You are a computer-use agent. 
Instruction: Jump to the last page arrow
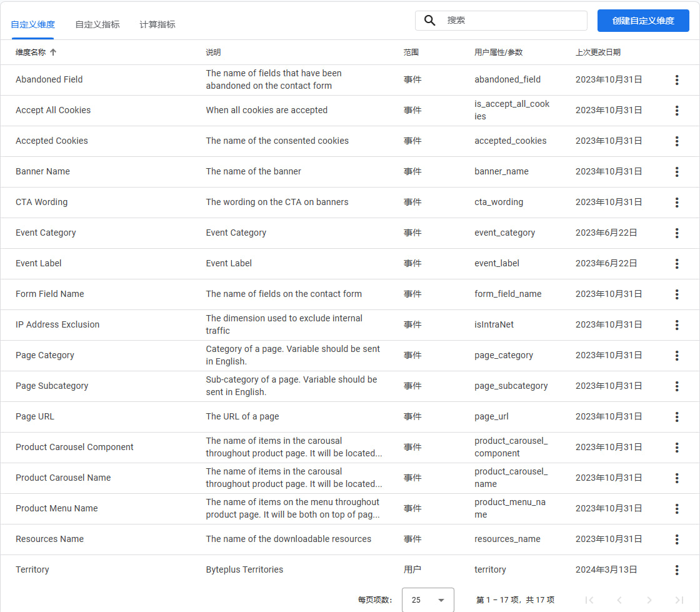pyautogui.click(x=679, y=600)
